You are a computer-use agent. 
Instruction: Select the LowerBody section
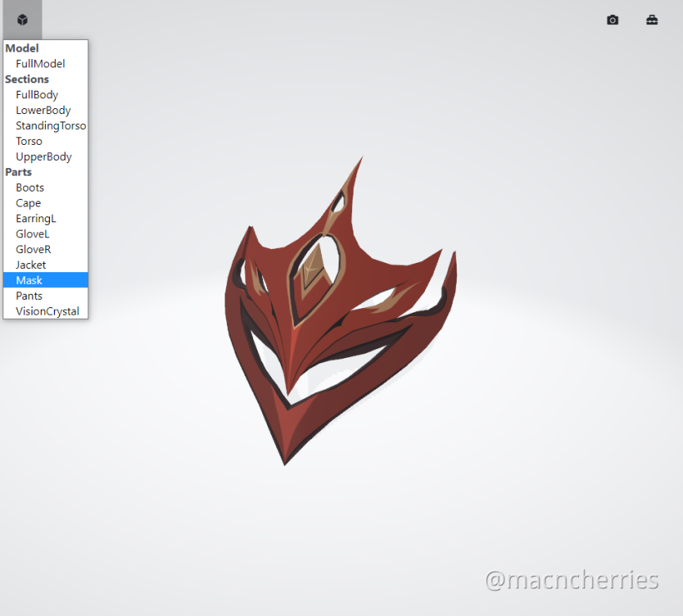pos(43,111)
